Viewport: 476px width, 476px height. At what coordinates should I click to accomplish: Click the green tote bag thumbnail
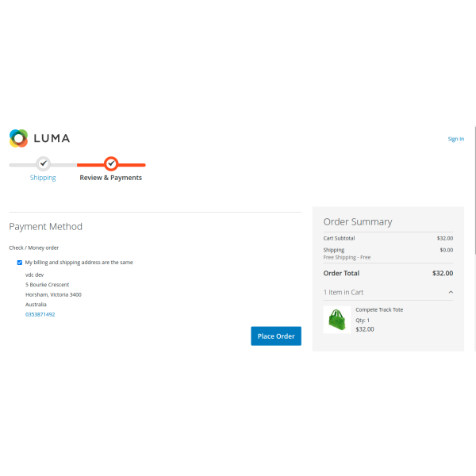(337, 320)
